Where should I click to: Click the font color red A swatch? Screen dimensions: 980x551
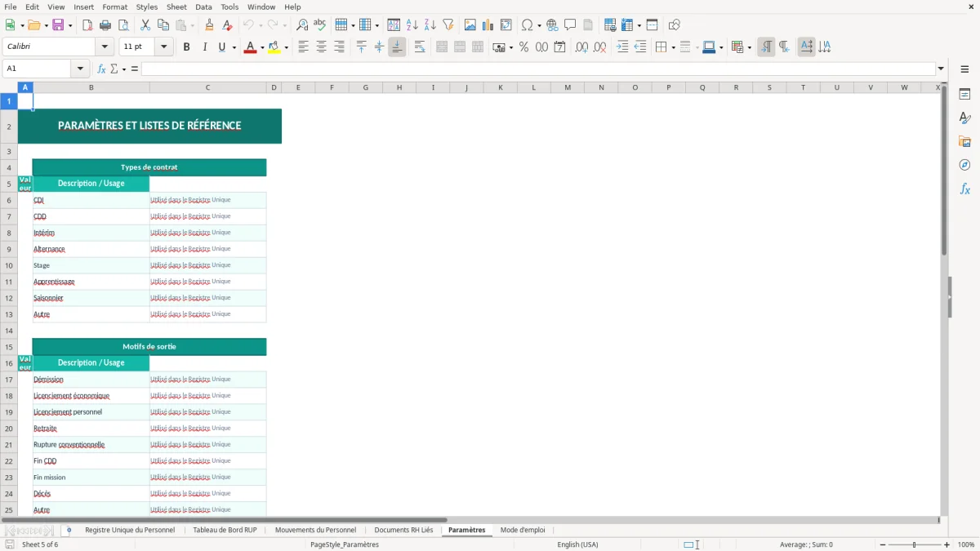250,47
